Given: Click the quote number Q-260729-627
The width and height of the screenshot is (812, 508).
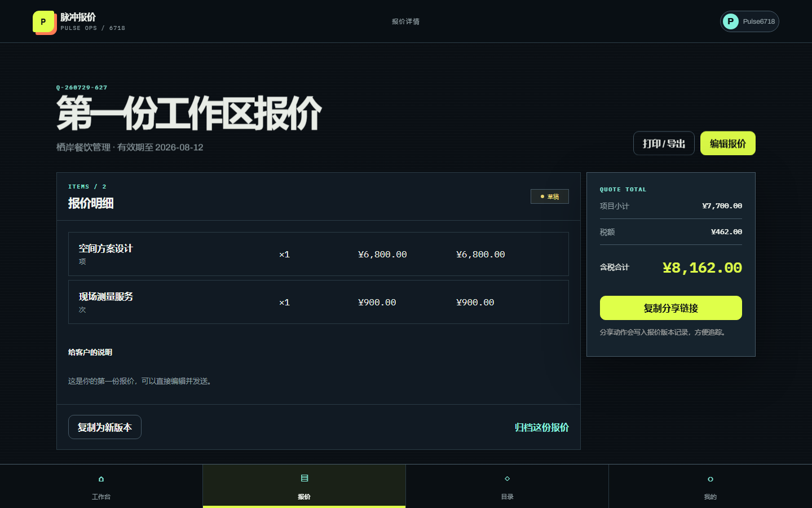Looking at the screenshot, I should click(x=82, y=87).
